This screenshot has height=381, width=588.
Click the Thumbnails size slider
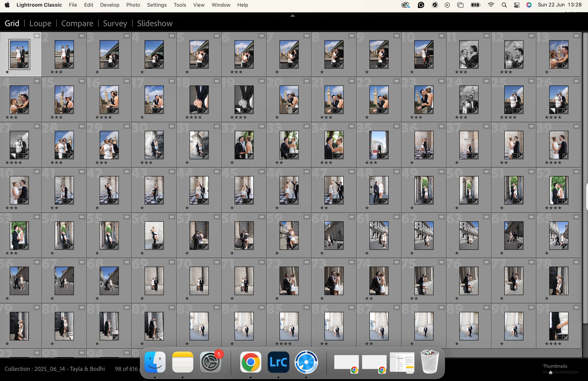[x=550, y=373]
